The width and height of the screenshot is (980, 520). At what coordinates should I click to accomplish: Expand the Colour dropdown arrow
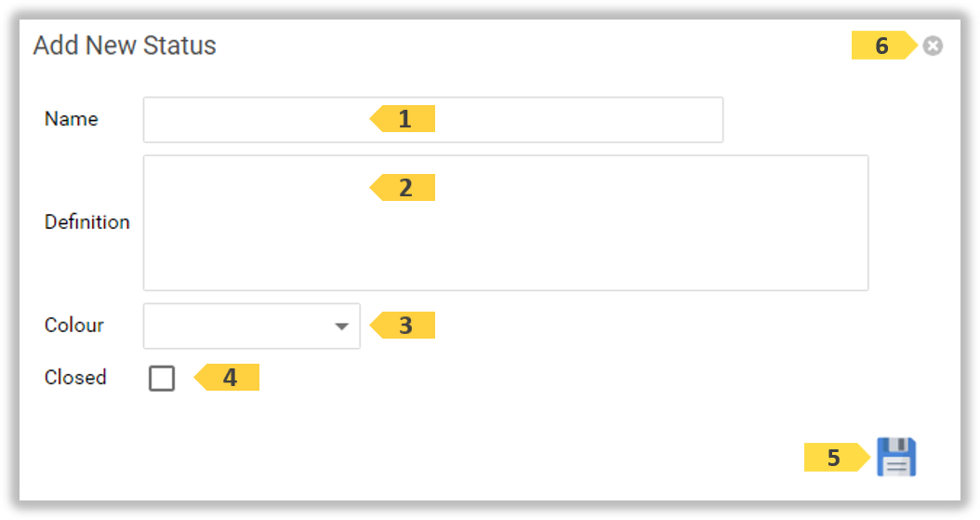point(341,327)
